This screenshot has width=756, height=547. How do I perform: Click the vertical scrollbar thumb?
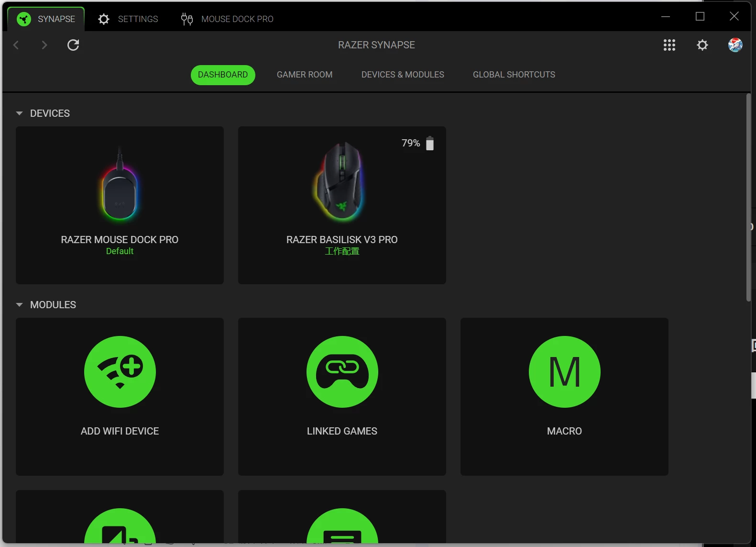click(748, 198)
